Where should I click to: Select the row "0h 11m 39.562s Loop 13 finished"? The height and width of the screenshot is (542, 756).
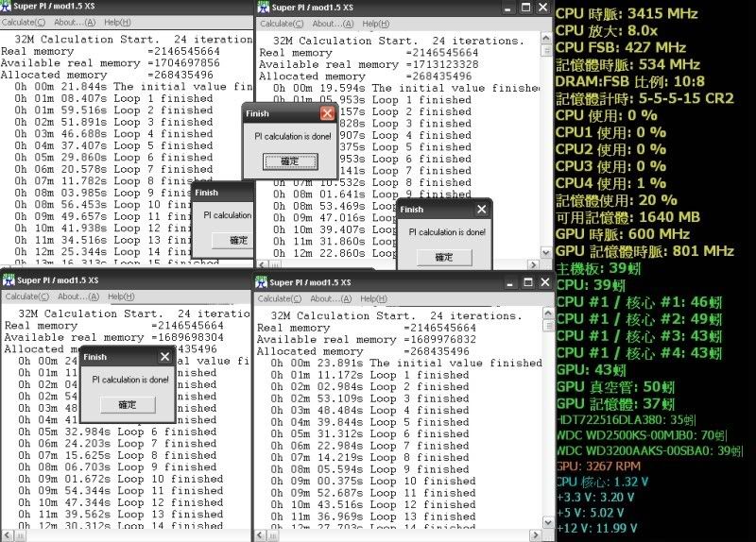(121, 514)
